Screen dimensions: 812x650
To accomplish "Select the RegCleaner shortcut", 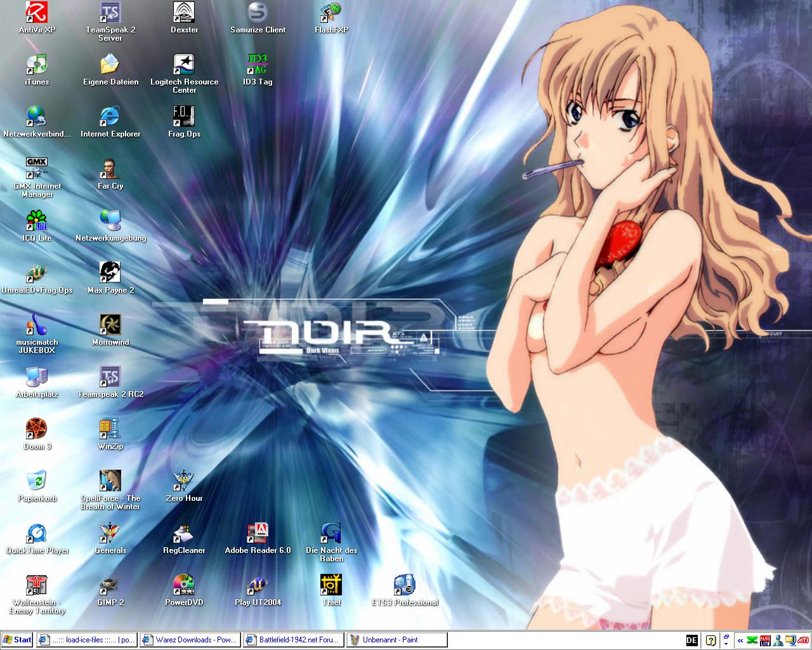I will (x=184, y=538).
